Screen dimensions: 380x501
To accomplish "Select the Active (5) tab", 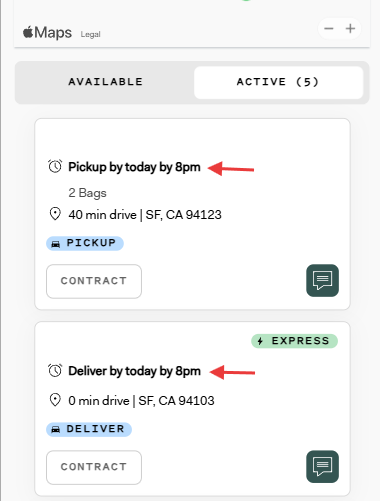I will [278, 82].
